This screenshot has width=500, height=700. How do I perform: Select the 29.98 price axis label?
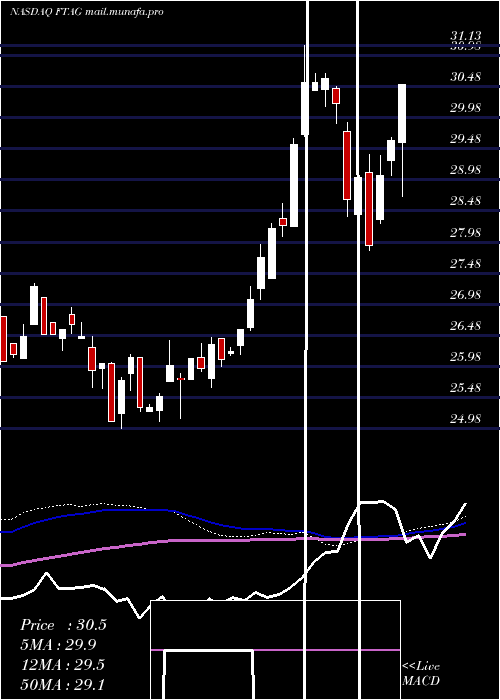(466, 108)
